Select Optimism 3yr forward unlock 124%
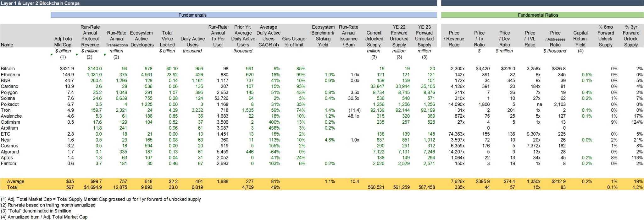Viewport: 644px width, 220px height. [x=637, y=122]
